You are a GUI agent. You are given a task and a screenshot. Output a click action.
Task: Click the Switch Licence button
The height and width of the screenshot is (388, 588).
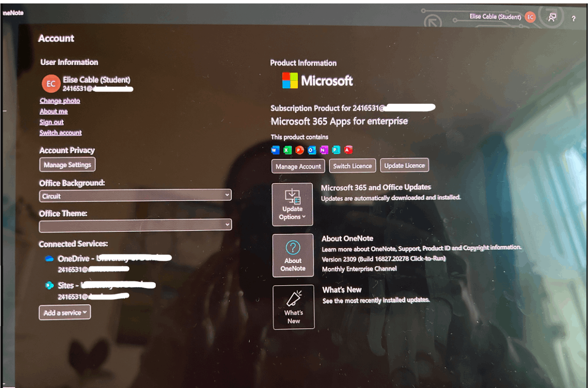coord(352,166)
